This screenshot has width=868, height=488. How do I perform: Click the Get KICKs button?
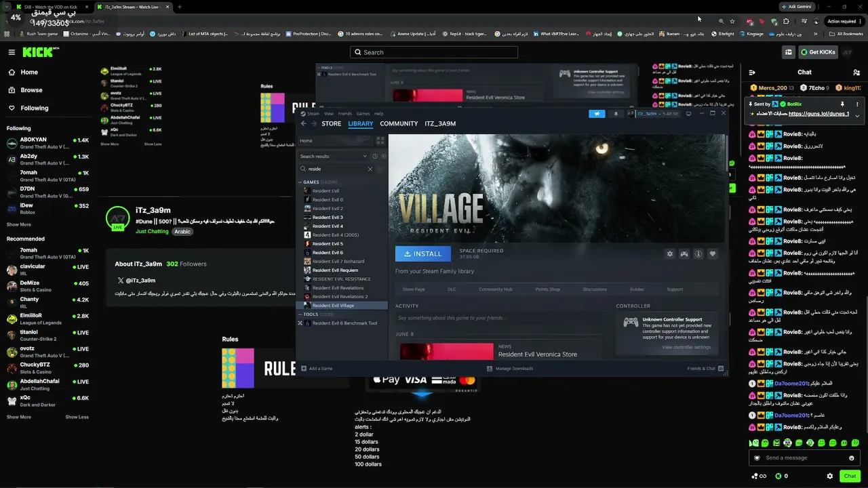coord(818,52)
